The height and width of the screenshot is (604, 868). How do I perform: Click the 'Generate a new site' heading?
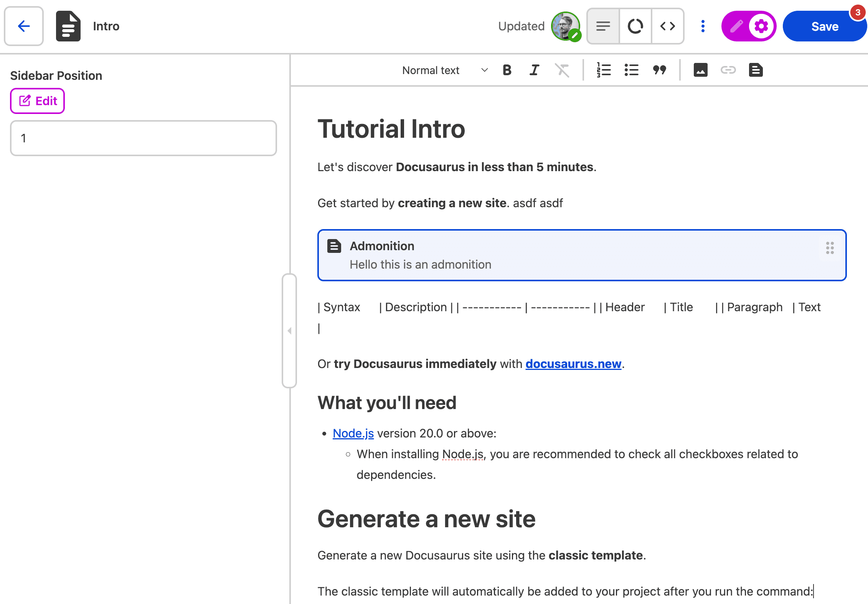tap(426, 519)
